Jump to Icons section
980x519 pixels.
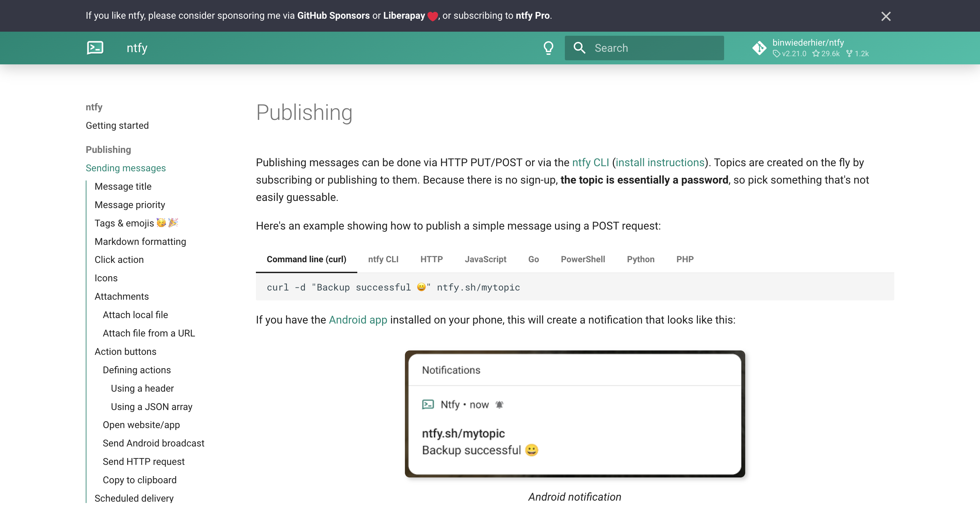(106, 278)
